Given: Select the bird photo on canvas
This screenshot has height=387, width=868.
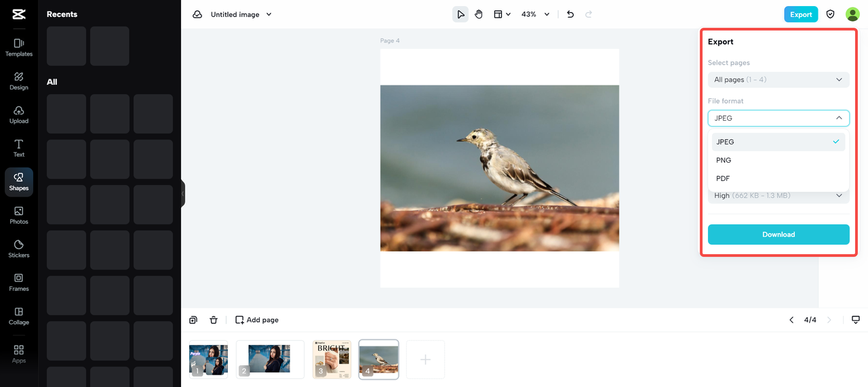Looking at the screenshot, I should point(500,168).
